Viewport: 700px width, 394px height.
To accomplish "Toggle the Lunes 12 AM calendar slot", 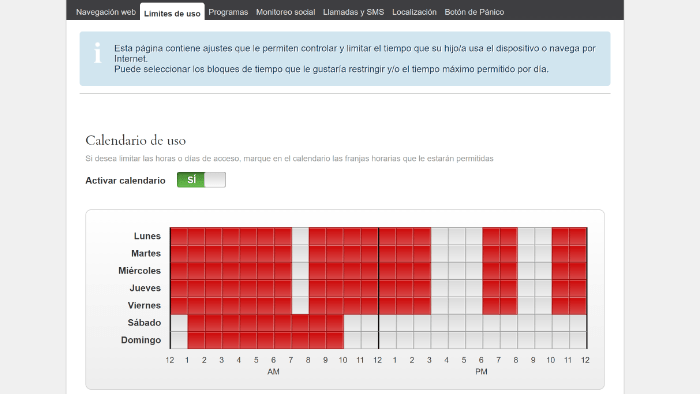I will click(x=179, y=236).
